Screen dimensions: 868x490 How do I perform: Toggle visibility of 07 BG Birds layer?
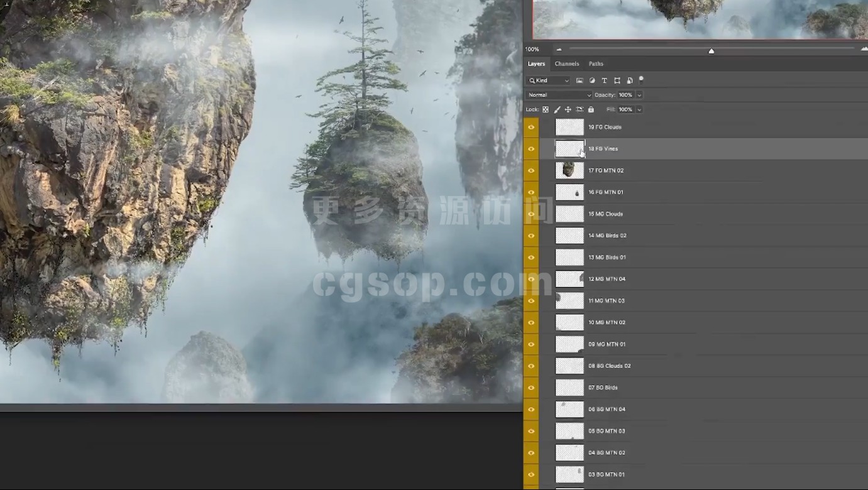tap(531, 388)
